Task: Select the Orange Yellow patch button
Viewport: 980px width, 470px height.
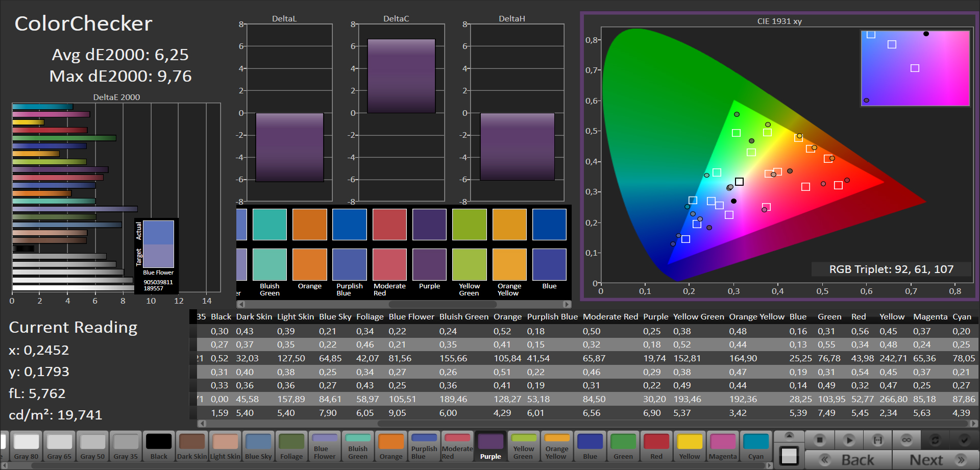Action: [557, 447]
